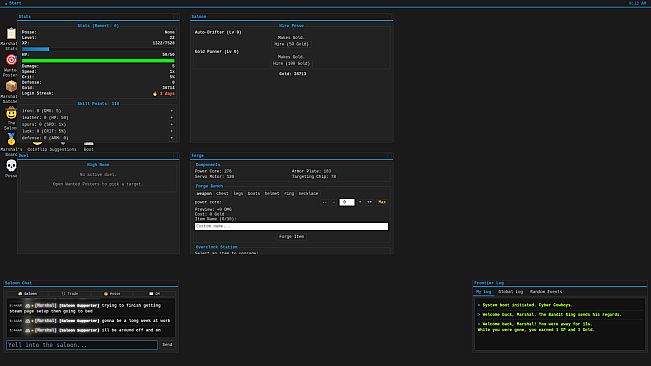Click the Armor Plate component count

click(311, 171)
